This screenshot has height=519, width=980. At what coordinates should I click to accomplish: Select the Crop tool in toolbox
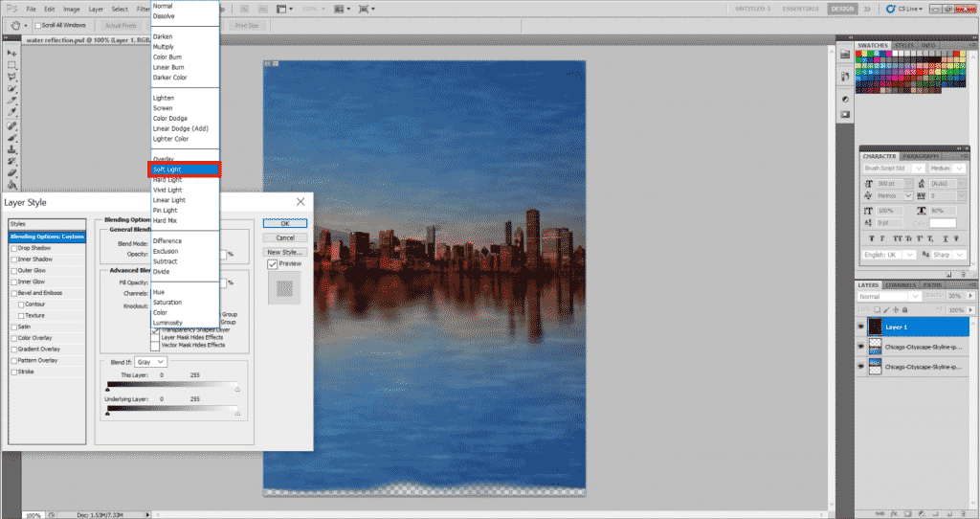[x=11, y=101]
